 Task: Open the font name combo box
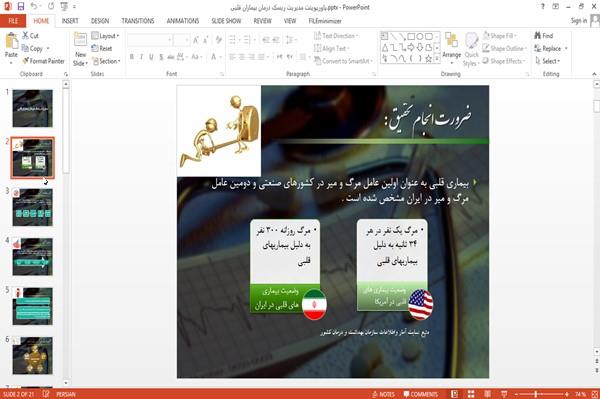149,40
